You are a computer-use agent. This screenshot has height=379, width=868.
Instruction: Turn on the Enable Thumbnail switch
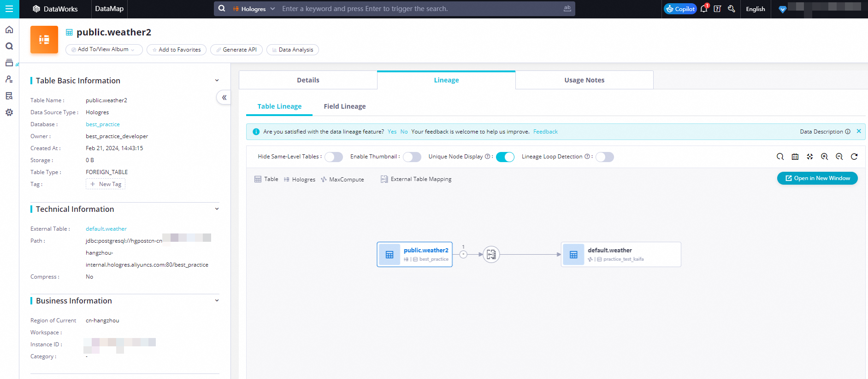coord(412,157)
